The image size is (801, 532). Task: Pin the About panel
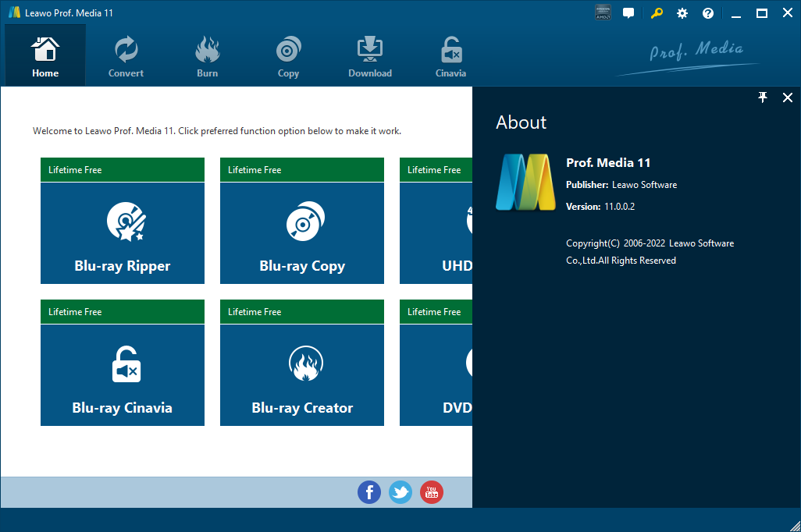point(763,98)
